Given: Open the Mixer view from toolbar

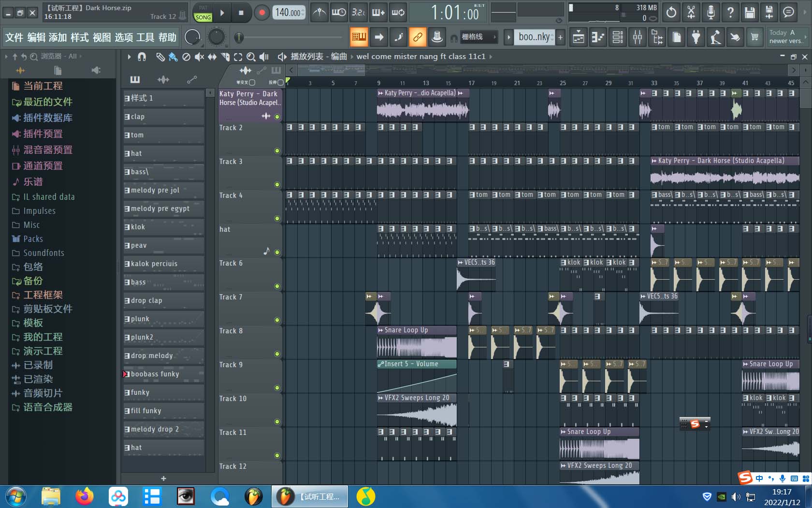Looking at the screenshot, I should pos(638,37).
